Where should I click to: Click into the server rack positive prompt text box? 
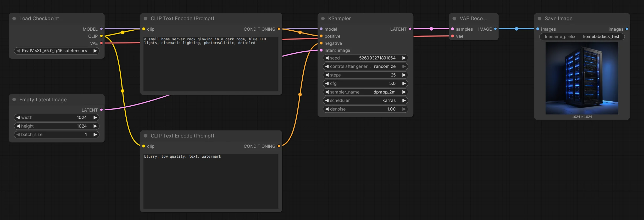211,64
